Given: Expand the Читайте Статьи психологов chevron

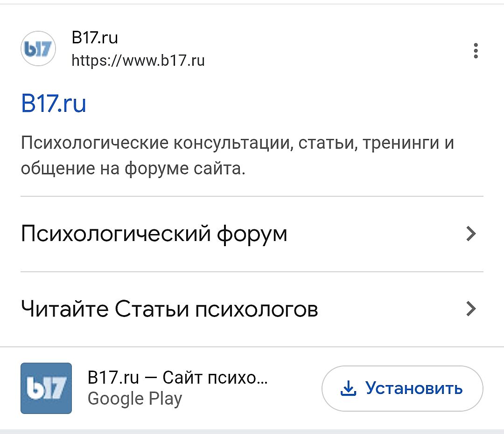Looking at the screenshot, I should click(x=471, y=309).
